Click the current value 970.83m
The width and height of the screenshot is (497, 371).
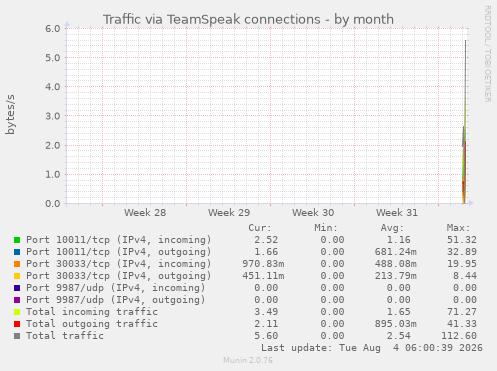[x=263, y=264]
